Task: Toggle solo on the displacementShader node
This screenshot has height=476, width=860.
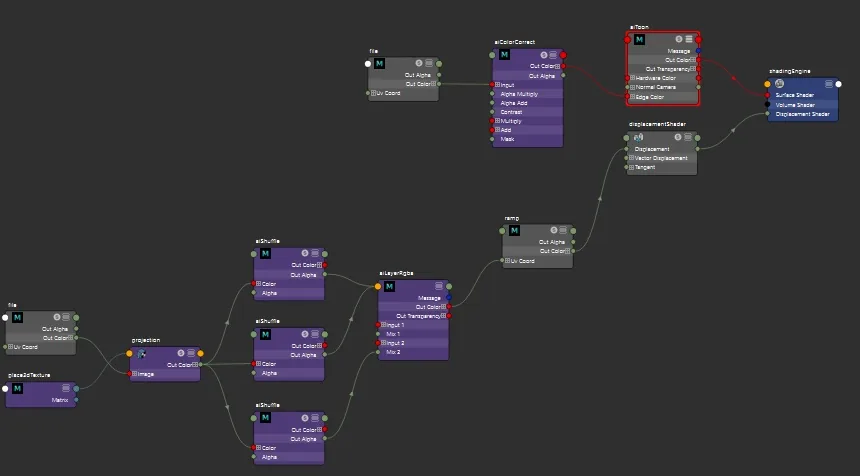Action: coord(678,137)
